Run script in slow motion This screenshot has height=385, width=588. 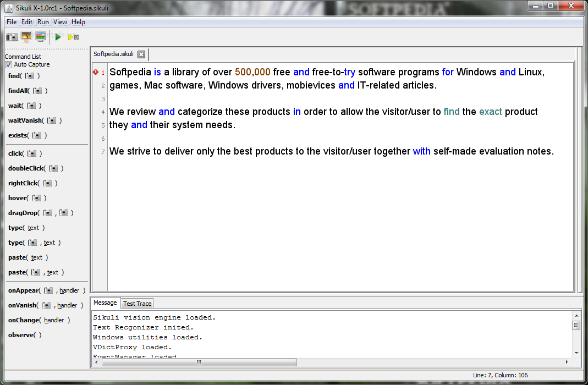click(x=73, y=37)
